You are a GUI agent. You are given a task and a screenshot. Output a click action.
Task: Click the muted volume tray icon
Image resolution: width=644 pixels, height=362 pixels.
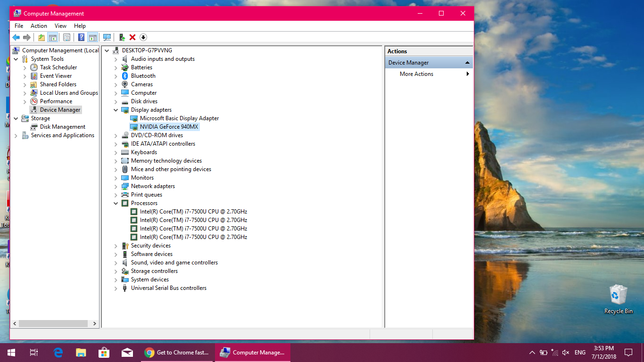pos(566,353)
